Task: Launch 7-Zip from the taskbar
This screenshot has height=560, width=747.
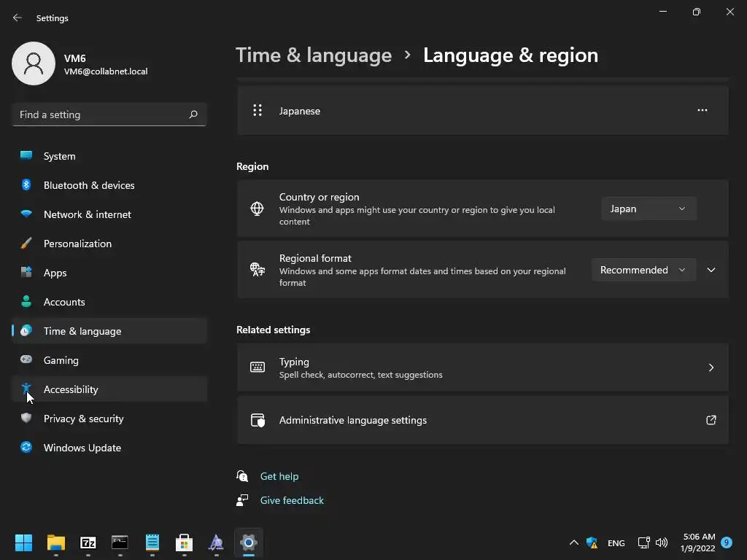Action: 88,542
